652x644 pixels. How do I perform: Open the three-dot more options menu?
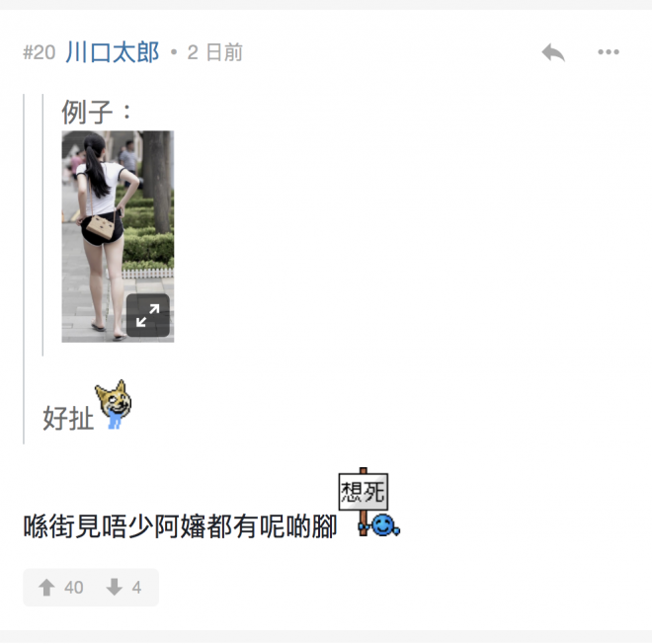click(x=609, y=52)
